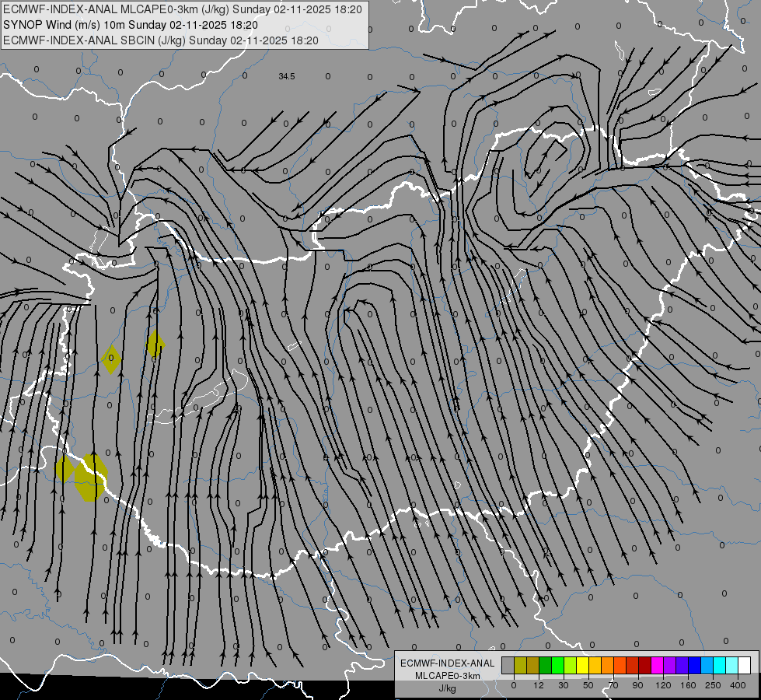
Task: Click the legend value label 400
Action: pyautogui.click(x=738, y=685)
